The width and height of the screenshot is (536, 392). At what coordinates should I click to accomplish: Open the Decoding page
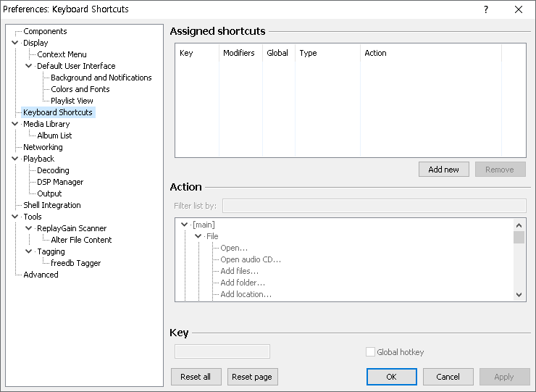coord(53,170)
